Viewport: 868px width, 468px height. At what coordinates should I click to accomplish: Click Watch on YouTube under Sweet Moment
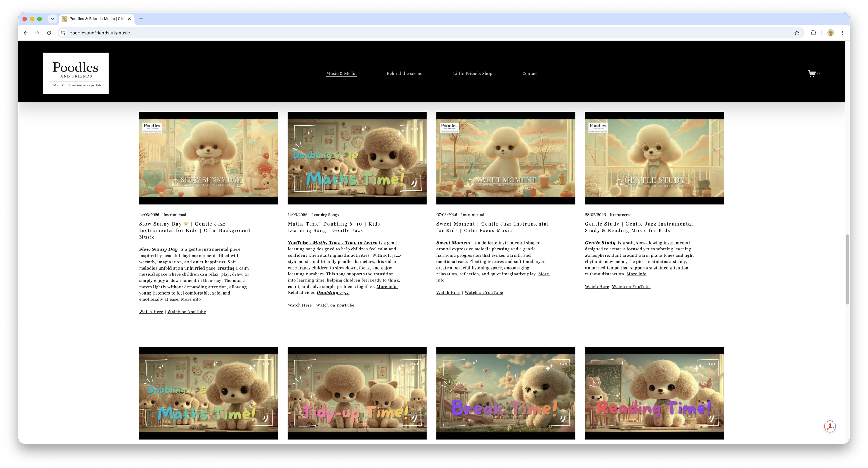[484, 292]
